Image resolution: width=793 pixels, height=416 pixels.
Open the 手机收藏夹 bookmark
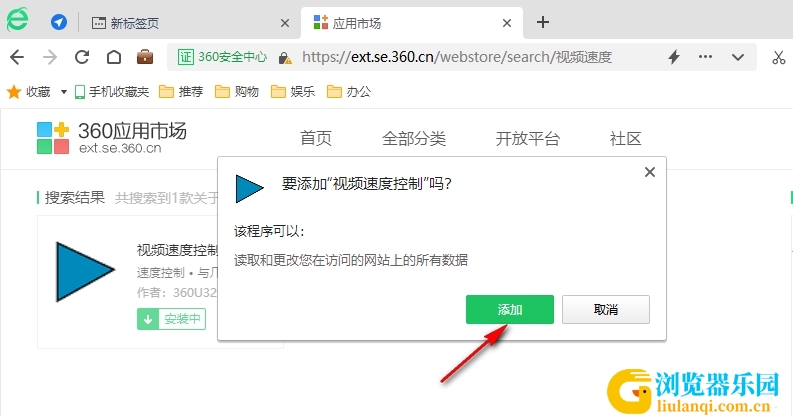point(112,91)
